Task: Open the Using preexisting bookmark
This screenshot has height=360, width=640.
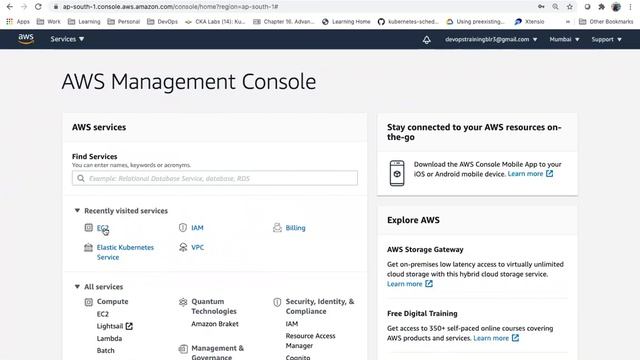Action: (x=476, y=22)
